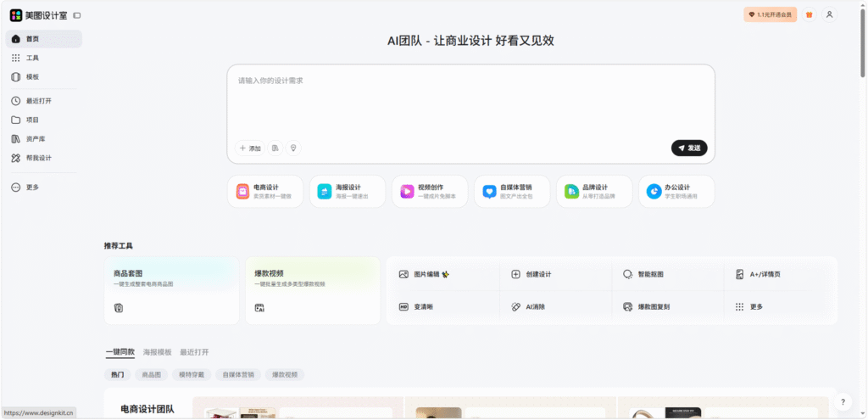Open the AI消除 tool
Image resolution: width=868 pixels, height=420 pixels.
555,306
